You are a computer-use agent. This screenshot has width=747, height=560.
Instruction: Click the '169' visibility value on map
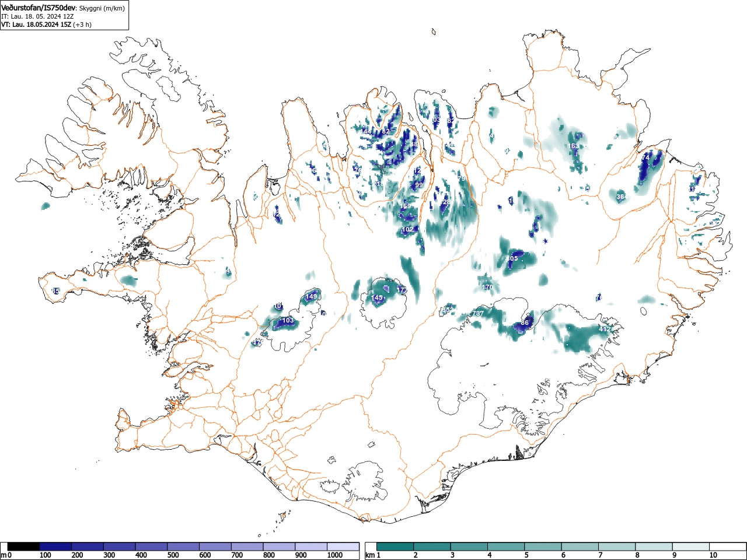405,206
